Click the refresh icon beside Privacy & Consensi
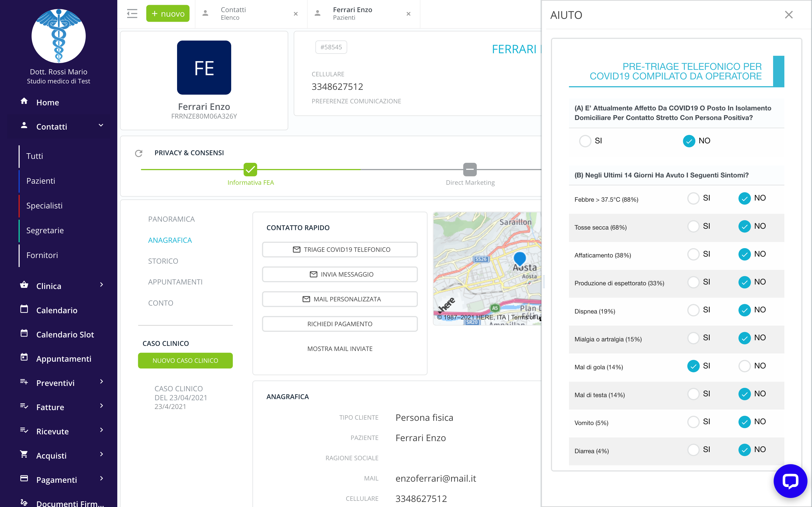 point(139,153)
